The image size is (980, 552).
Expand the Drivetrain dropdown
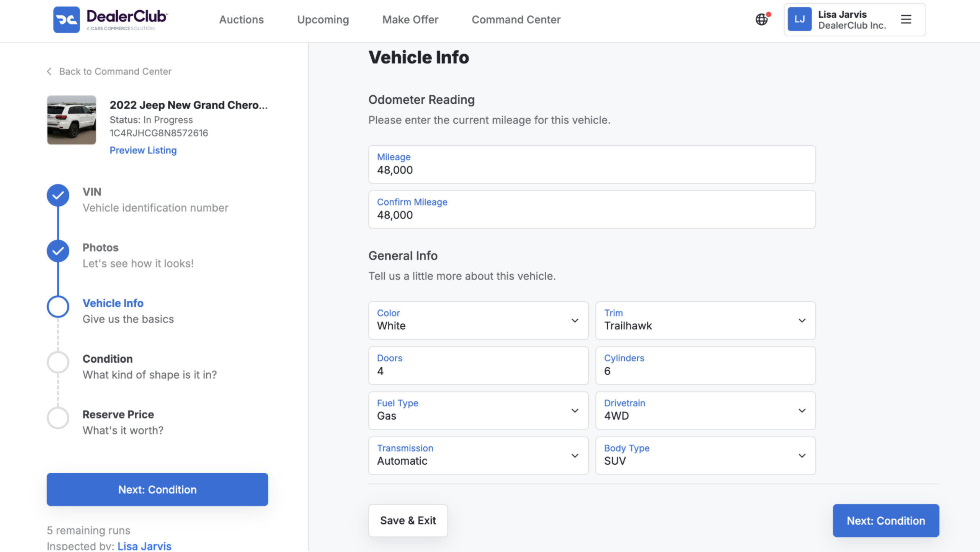point(705,411)
